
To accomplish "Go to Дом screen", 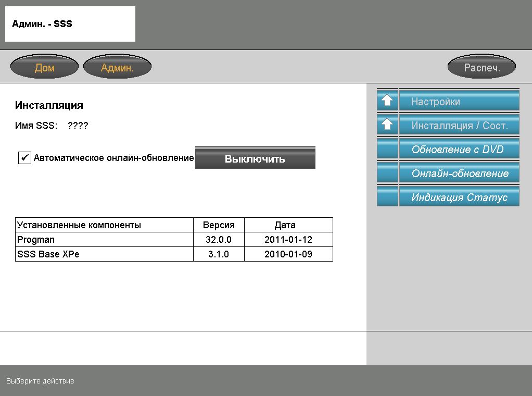I will 44,67.
